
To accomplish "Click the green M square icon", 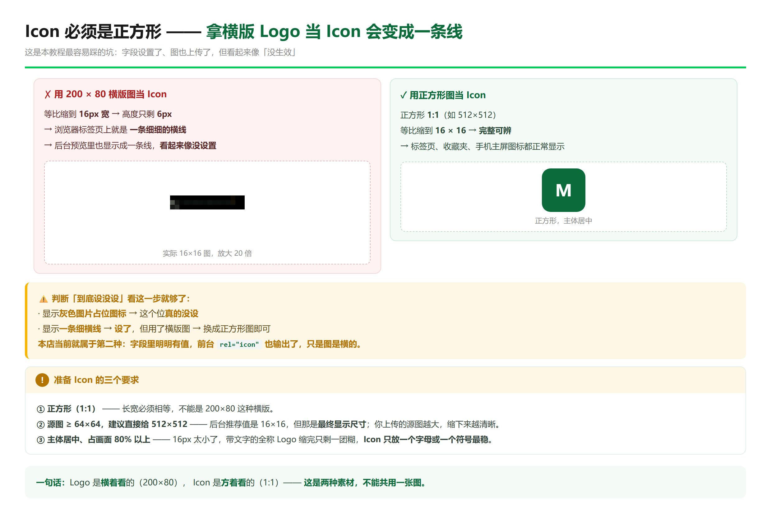I will tap(563, 190).
